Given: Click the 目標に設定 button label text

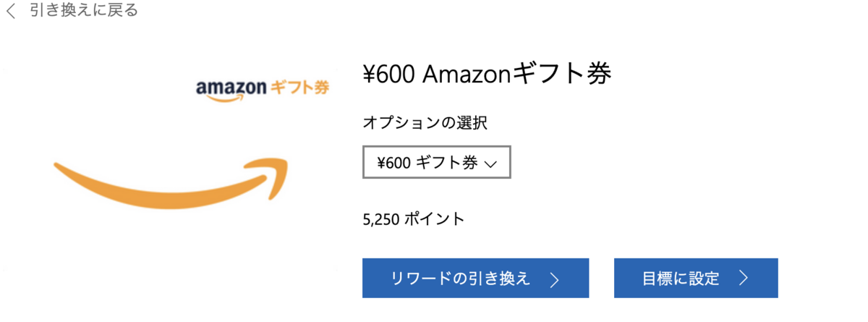Looking at the screenshot, I should pyautogui.click(x=681, y=279).
